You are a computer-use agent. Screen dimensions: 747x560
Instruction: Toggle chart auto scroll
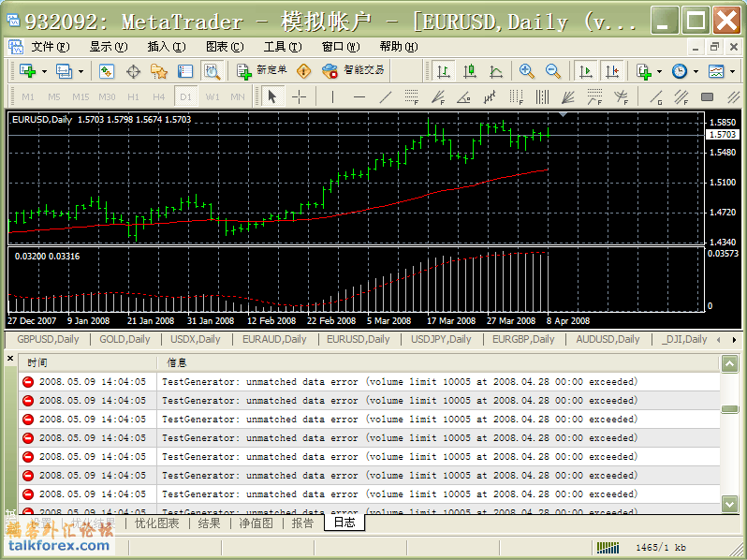pyautogui.click(x=585, y=71)
